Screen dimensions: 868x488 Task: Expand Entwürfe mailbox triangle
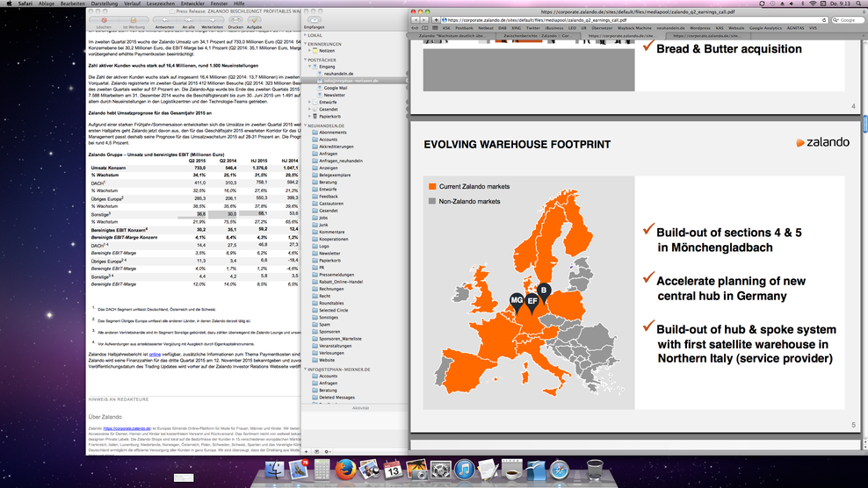pos(309,102)
